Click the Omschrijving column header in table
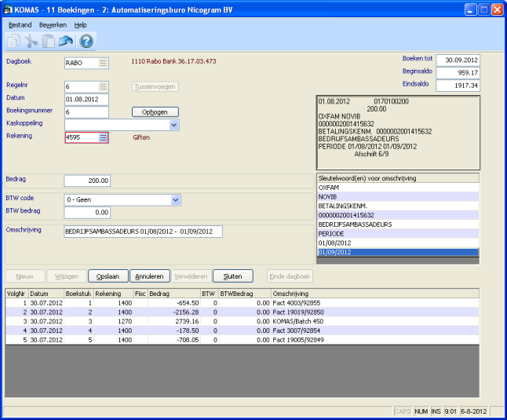The width and height of the screenshot is (507, 420). pyautogui.click(x=375, y=294)
